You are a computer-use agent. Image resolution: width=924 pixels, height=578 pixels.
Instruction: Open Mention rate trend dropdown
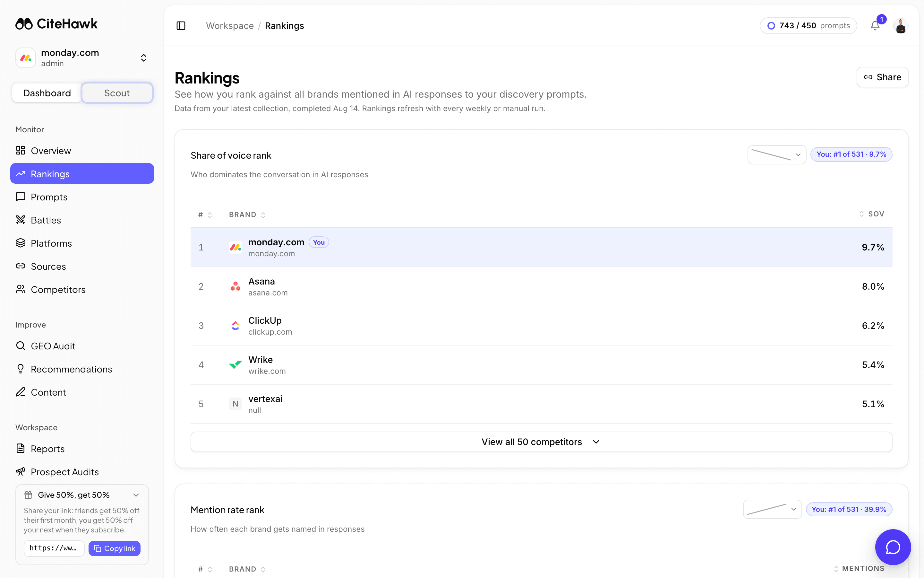click(772, 509)
